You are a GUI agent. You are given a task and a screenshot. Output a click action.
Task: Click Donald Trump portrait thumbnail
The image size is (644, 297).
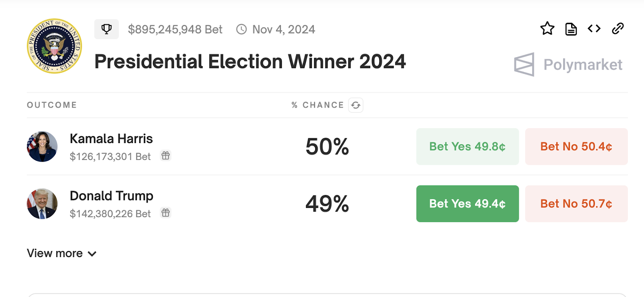[42, 204]
